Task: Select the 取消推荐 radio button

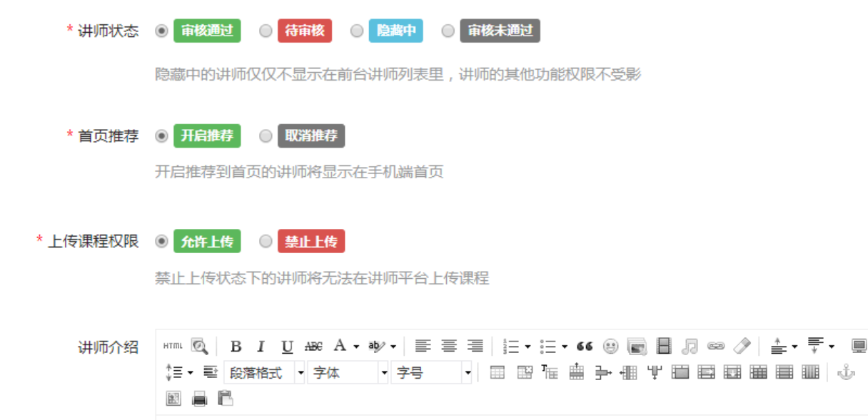Action: tap(265, 135)
